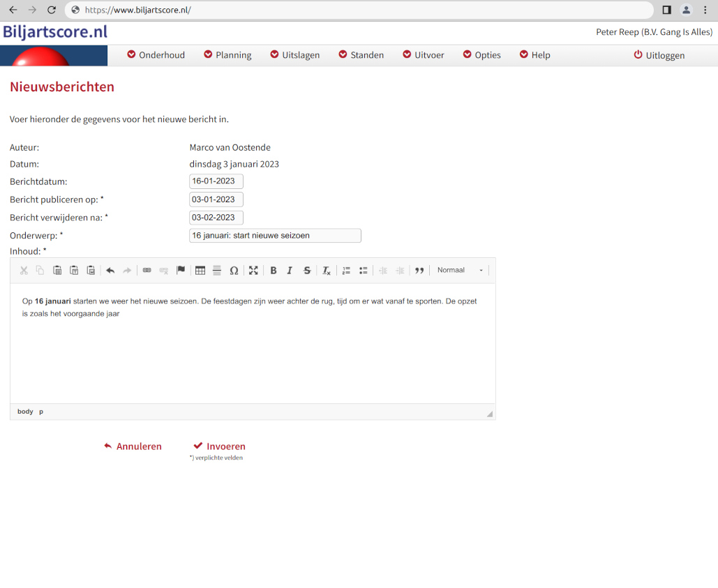The height and width of the screenshot is (588, 718).
Task: Maximize the editor to fullscreen
Action: click(x=253, y=271)
